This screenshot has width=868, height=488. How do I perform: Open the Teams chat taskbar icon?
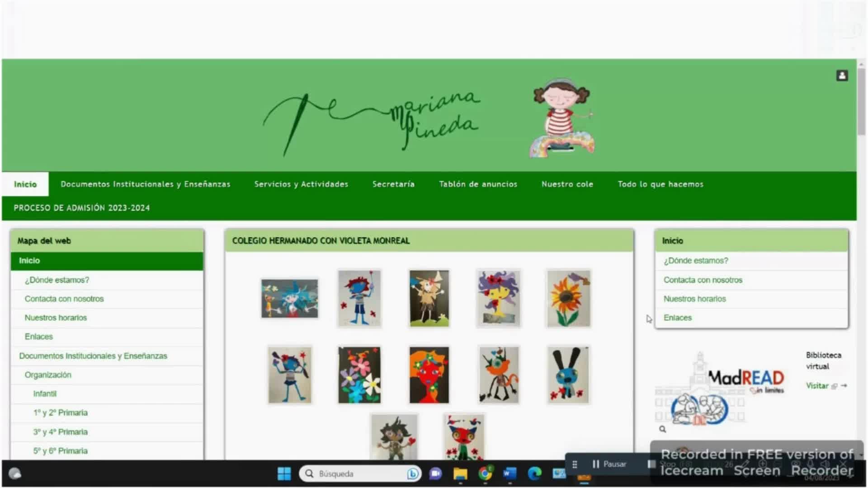pyautogui.click(x=435, y=474)
